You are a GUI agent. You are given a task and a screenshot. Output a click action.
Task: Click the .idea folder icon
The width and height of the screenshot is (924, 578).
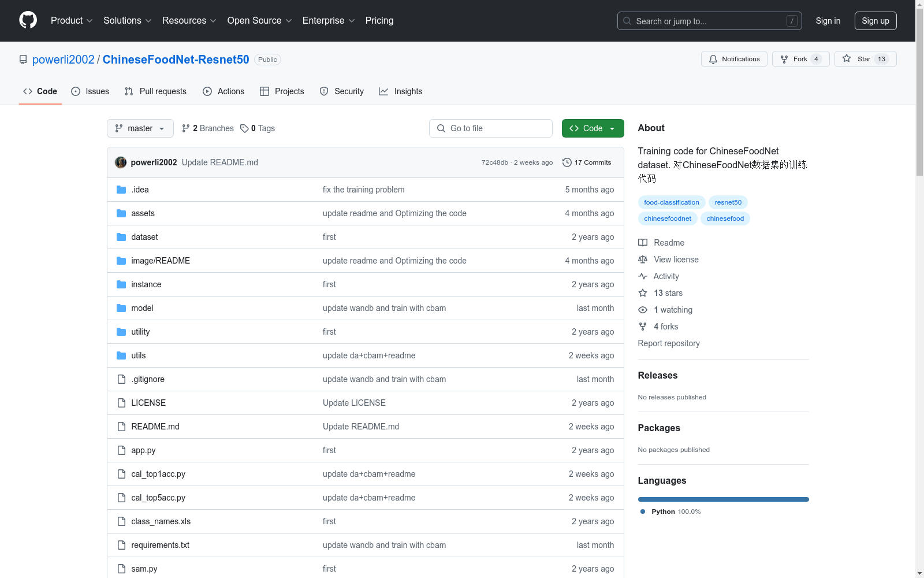121,190
